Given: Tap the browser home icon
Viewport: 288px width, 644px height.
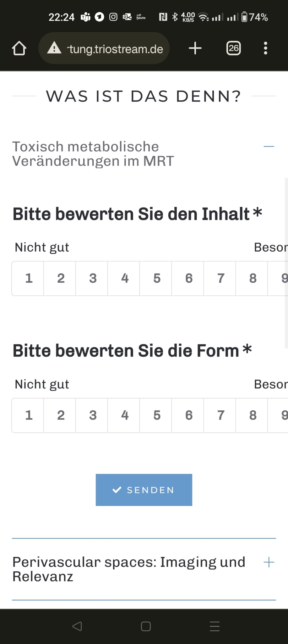Looking at the screenshot, I should (x=19, y=48).
